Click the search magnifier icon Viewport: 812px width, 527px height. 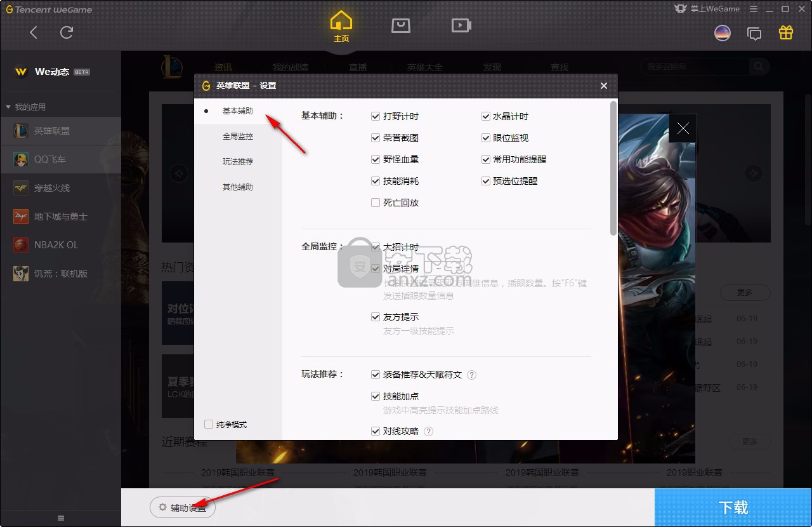click(x=759, y=67)
